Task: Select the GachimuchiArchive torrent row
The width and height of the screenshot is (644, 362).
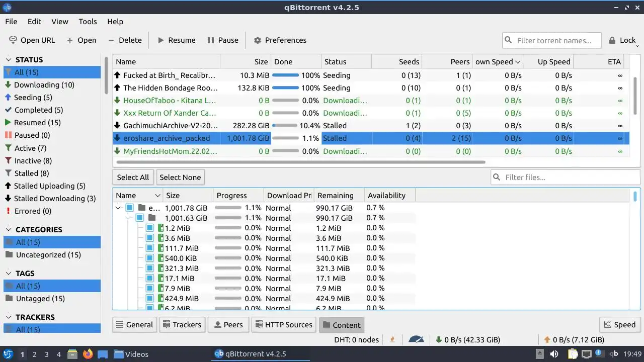Action: point(371,126)
